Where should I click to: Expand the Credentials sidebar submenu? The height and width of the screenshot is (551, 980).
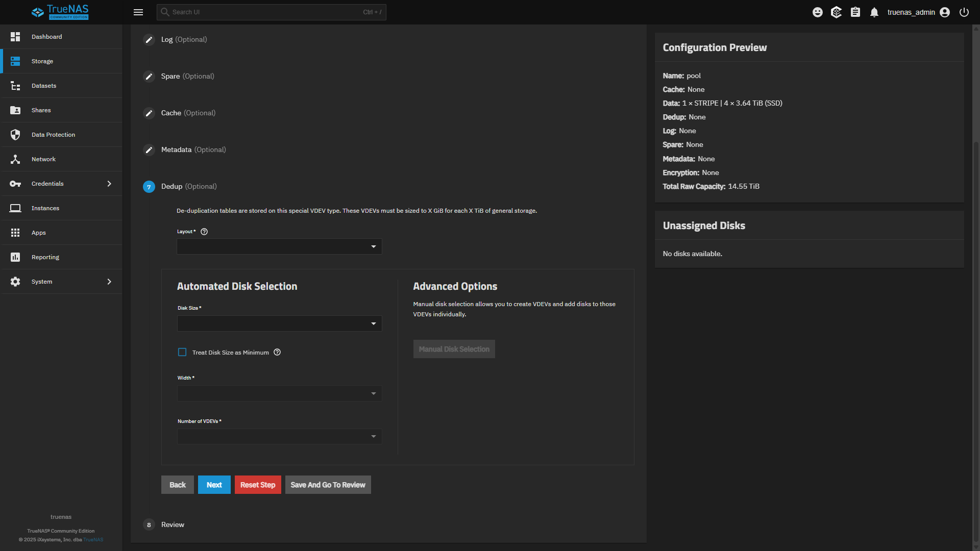[x=109, y=184]
